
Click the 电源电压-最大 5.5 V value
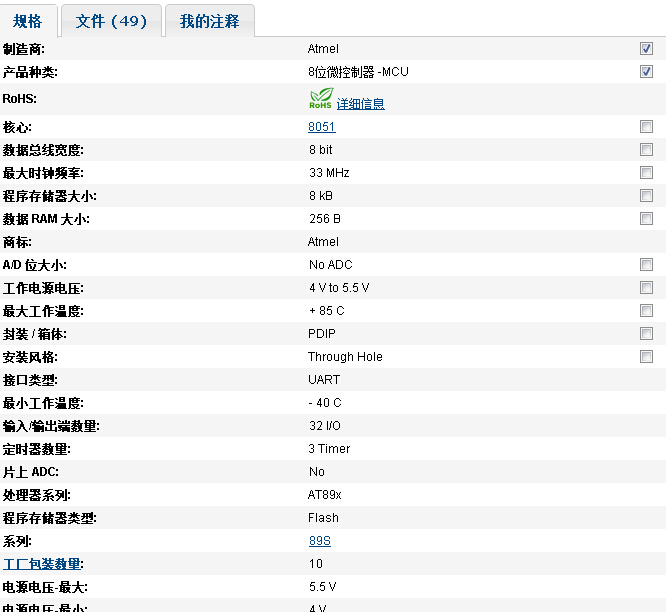click(x=322, y=587)
